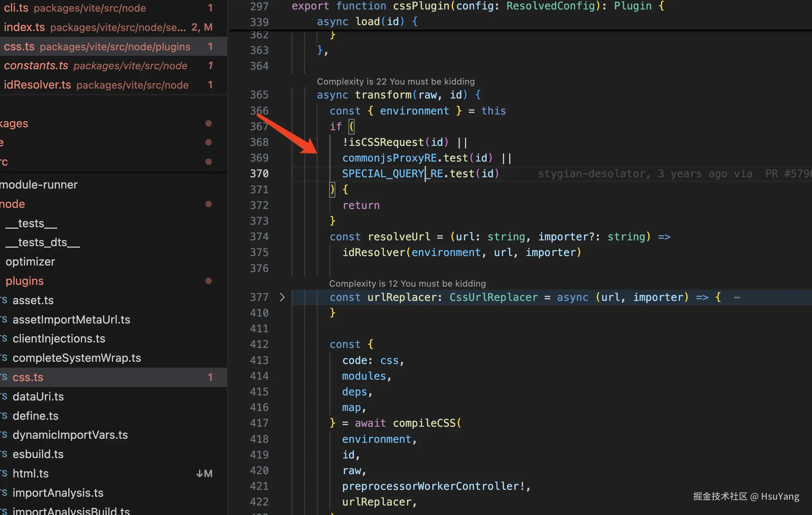Click the 'Complexity is 12' code lens
The height and width of the screenshot is (515, 812).
click(407, 283)
